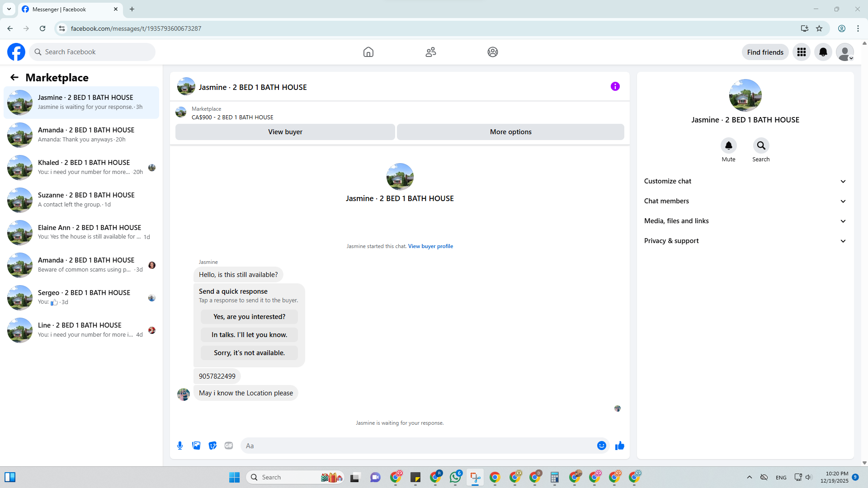Click the message input field
Viewport: 868px width, 488px height.
point(418,446)
